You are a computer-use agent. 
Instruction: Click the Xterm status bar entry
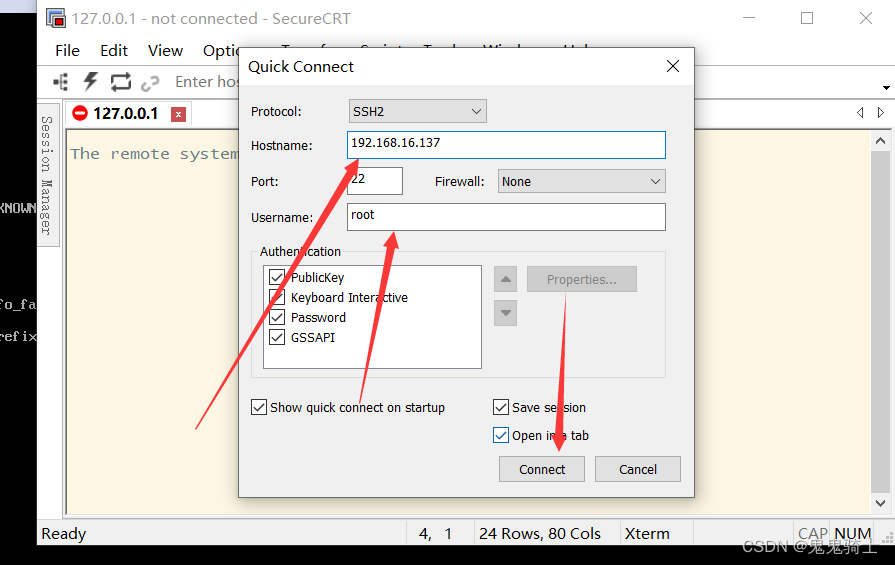pyautogui.click(x=647, y=534)
